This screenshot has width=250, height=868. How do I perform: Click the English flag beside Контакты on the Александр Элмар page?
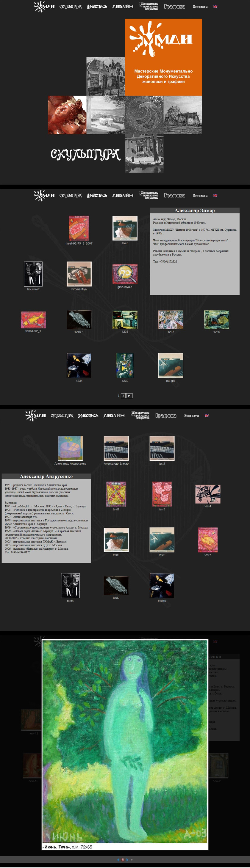215,195
